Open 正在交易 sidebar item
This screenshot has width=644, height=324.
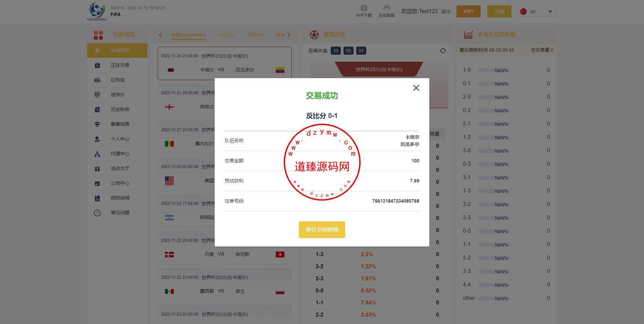(117, 65)
